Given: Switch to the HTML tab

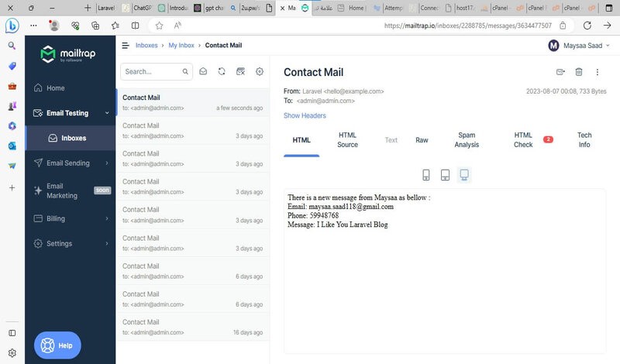Looking at the screenshot, I should (301, 140).
